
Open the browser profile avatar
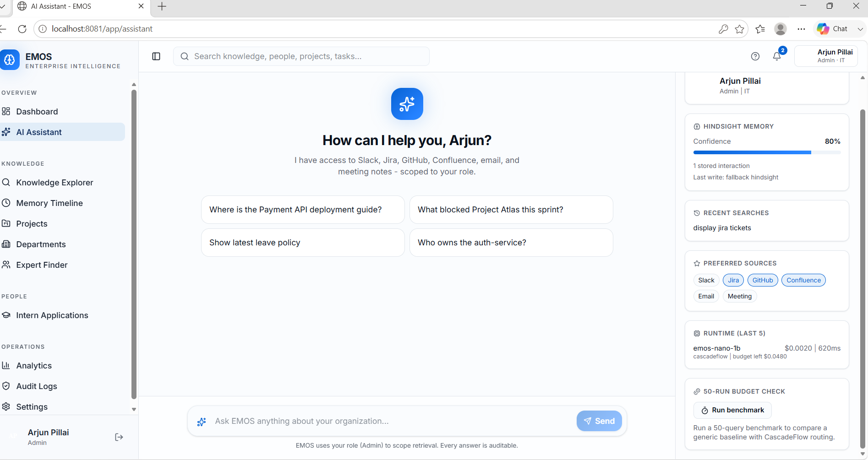point(781,29)
